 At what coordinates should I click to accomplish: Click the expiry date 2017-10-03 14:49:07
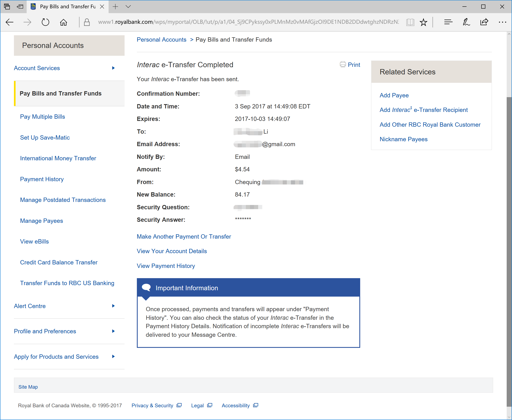point(262,119)
